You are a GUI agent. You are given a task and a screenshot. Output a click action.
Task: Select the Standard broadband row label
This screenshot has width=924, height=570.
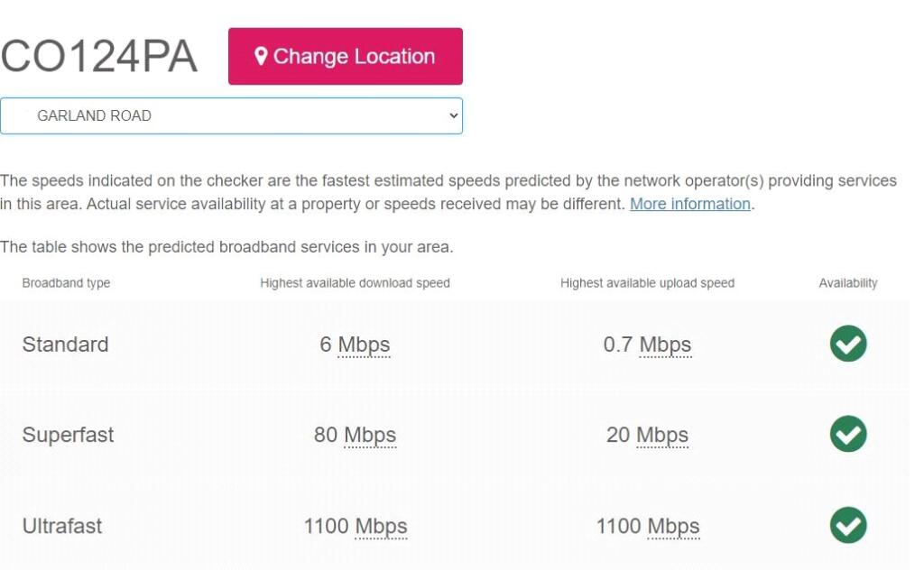tap(65, 345)
